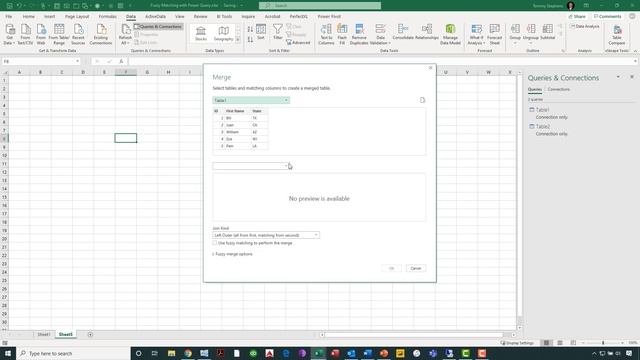Switch to the Page Layout ribbon tab

pos(77,16)
